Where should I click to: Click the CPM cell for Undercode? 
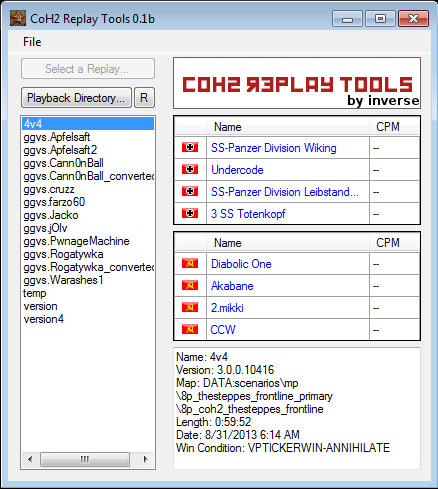tap(394, 170)
